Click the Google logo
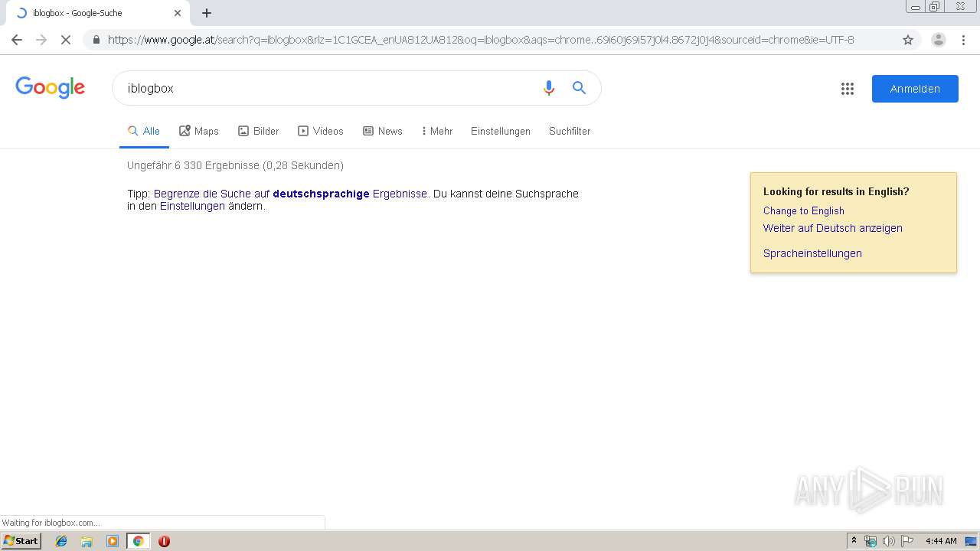Image resolution: width=980 pixels, height=551 pixels. pyautogui.click(x=51, y=88)
